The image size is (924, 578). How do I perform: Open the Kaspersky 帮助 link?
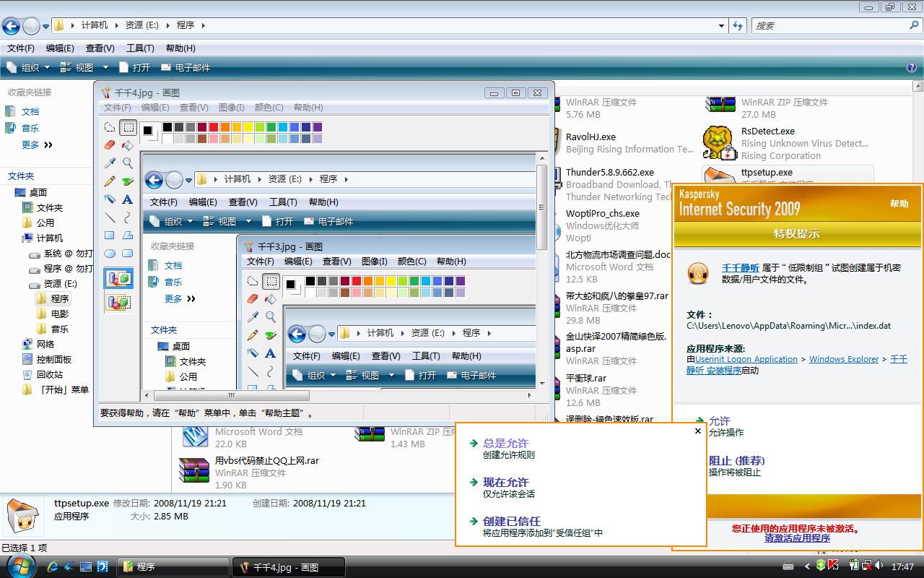click(899, 204)
